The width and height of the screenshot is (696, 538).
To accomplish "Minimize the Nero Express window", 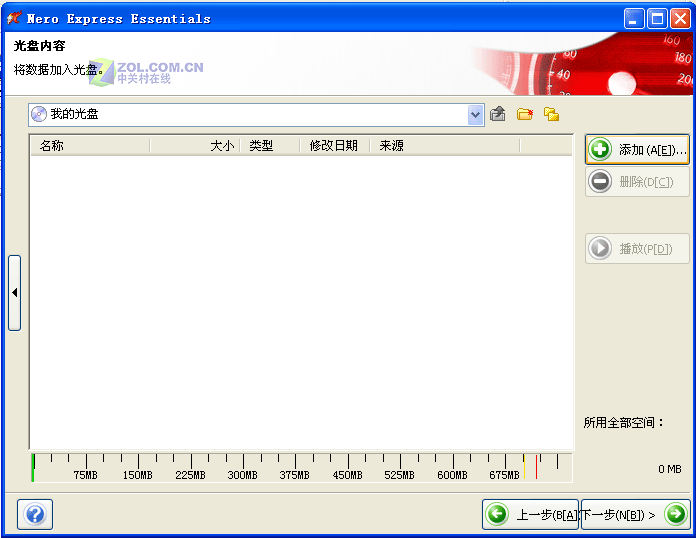I will point(633,19).
